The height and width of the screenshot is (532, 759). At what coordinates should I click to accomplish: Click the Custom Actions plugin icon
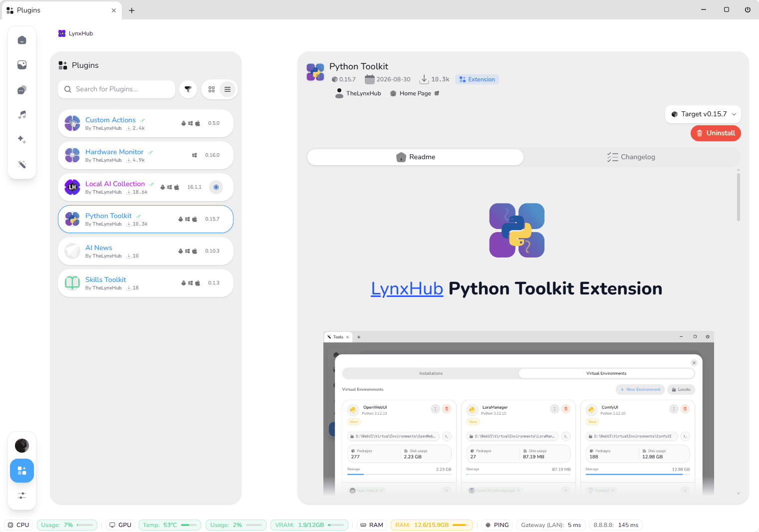72,123
